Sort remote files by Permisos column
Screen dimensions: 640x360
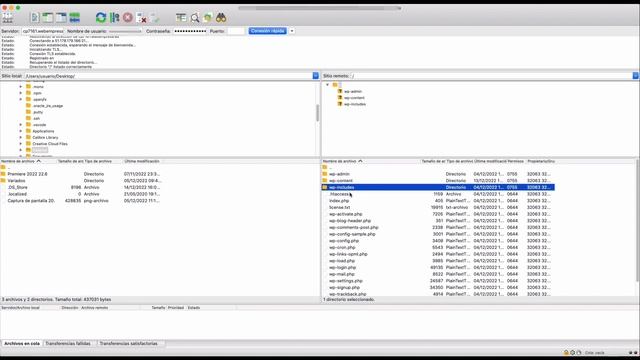click(516, 161)
